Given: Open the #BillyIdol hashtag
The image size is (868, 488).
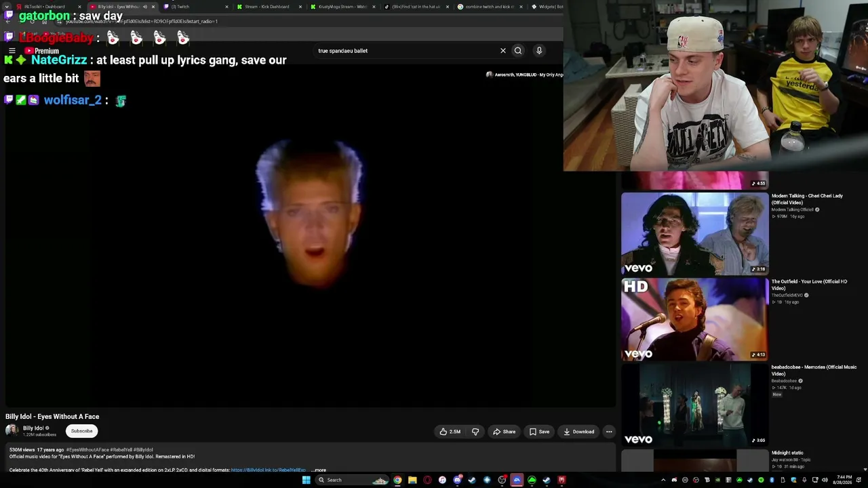Looking at the screenshot, I should click(x=143, y=450).
